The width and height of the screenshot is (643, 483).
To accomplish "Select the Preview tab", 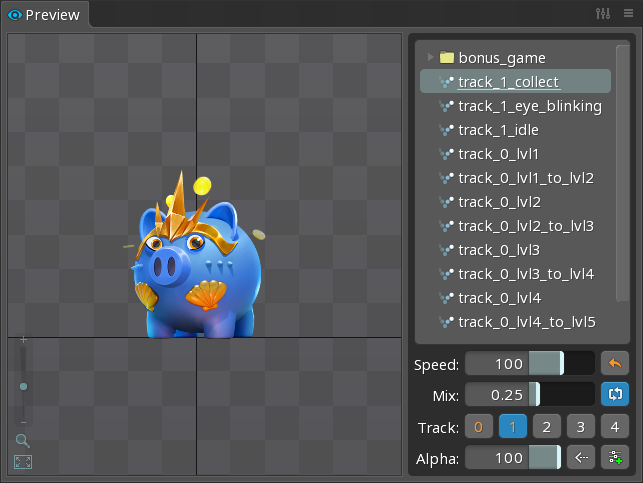I will (x=45, y=14).
